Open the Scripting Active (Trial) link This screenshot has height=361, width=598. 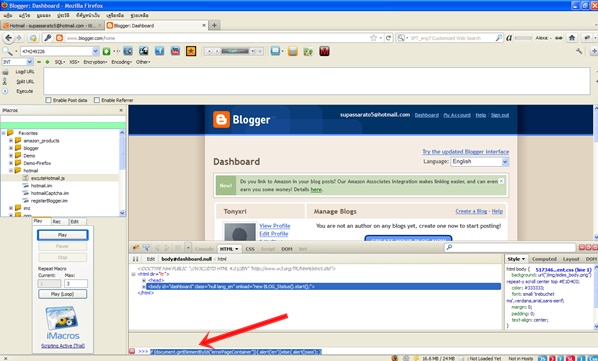(63, 346)
